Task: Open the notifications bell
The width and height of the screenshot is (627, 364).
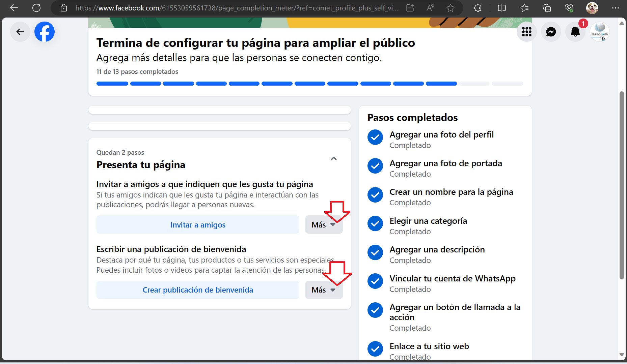Action: [x=575, y=32]
